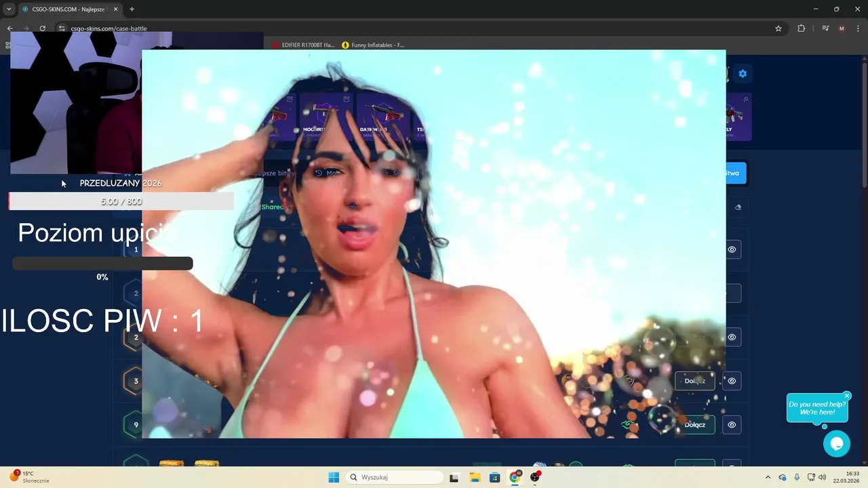
Task: Click the blue create battle button
Action: (x=736, y=173)
